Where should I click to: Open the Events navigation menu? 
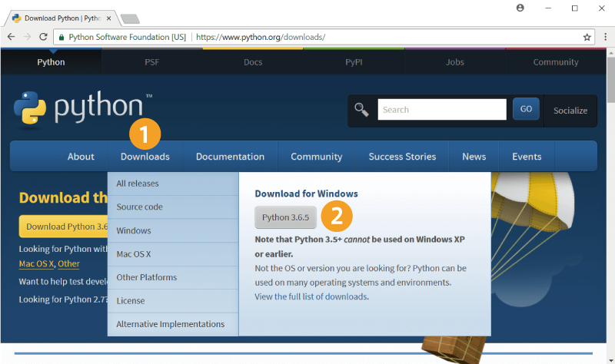click(527, 157)
